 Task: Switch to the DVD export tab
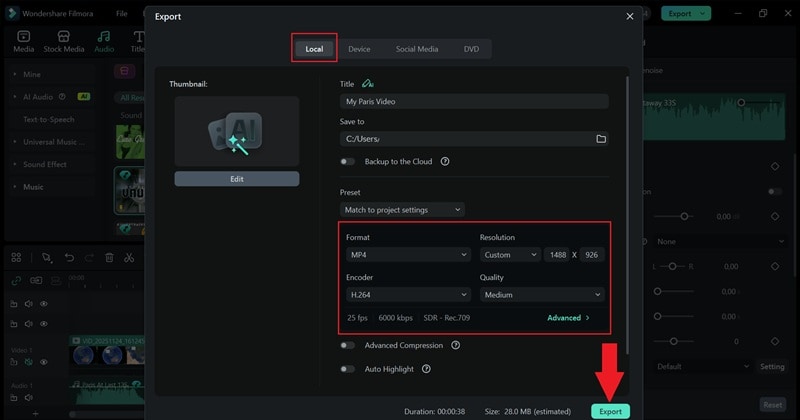pos(471,49)
